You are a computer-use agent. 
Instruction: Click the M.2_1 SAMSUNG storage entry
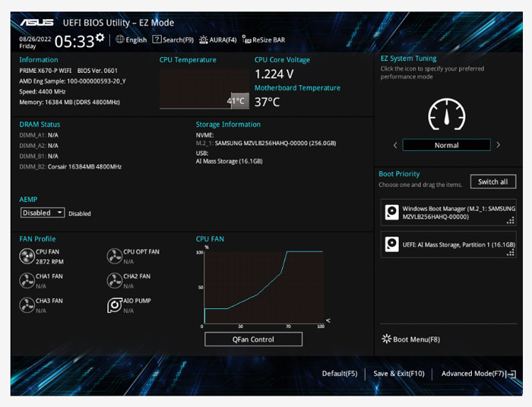pos(266,144)
